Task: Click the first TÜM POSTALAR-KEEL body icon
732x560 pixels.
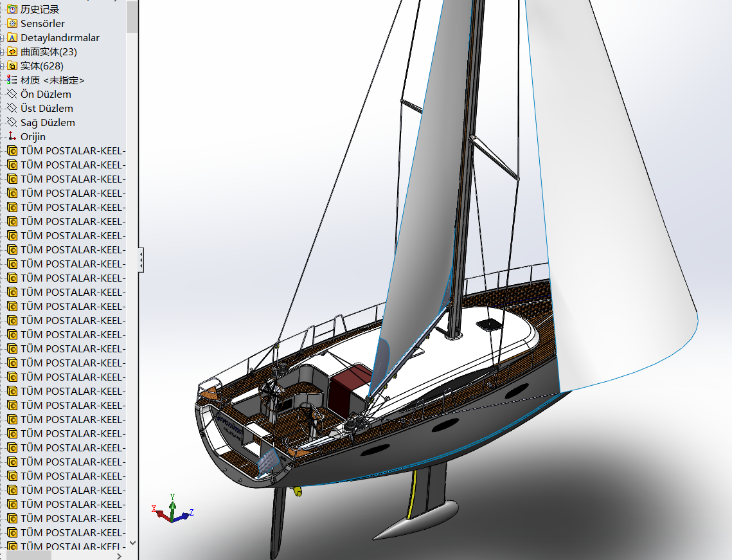Action: (12, 150)
